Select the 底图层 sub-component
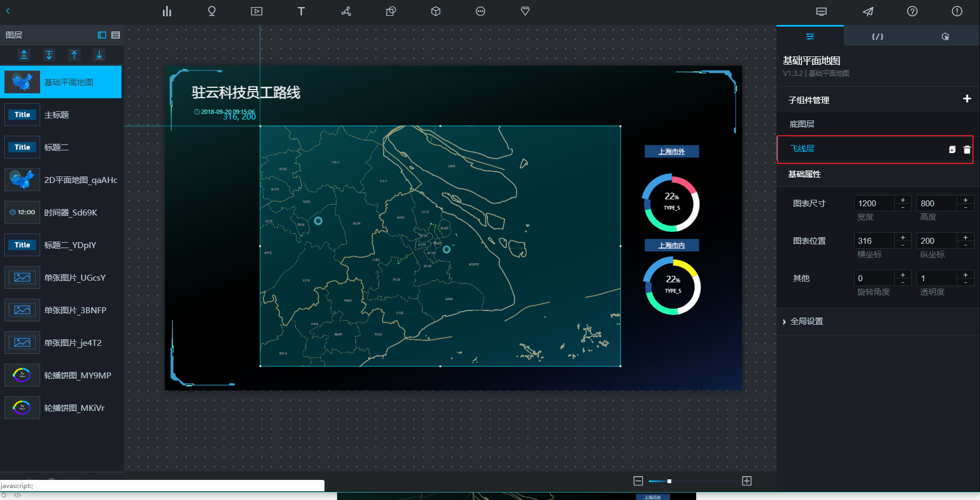Screen dimensions: 980x500 [x=802, y=124]
